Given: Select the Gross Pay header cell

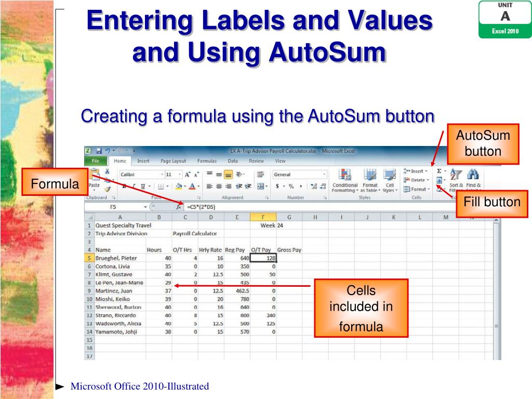Looking at the screenshot, I should [x=289, y=250].
